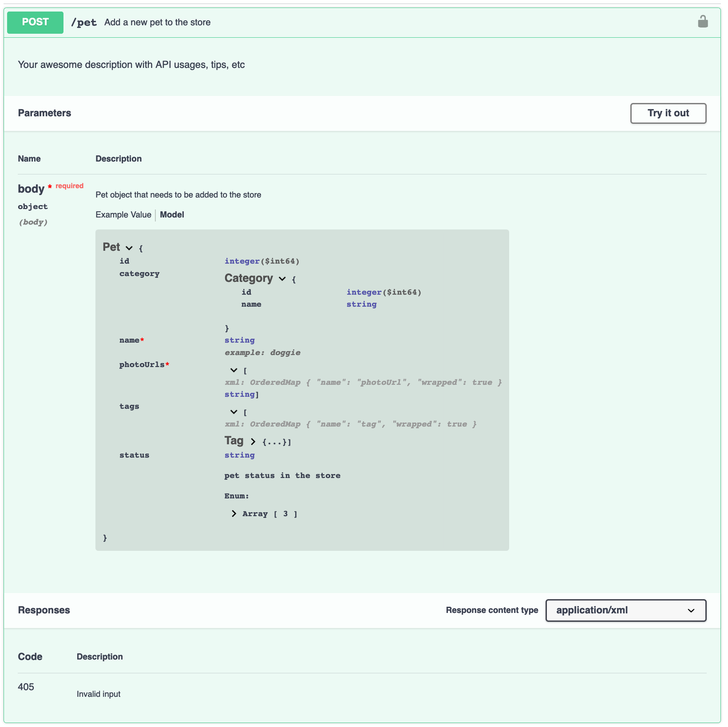This screenshot has width=728, height=727.
Task: Collapse the Pet model chevron
Action: pyautogui.click(x=129, y=248)
